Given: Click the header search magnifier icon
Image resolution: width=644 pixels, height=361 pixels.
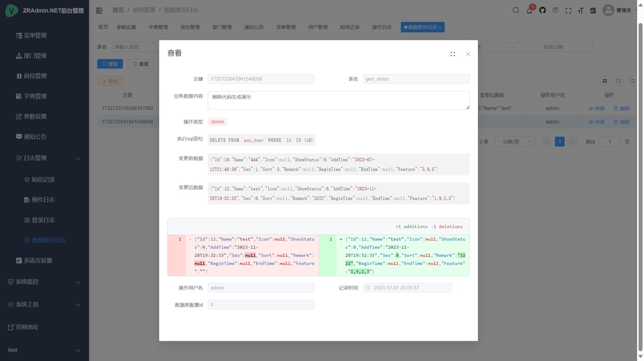Looking at the screenshot, I should click(516, 10).
